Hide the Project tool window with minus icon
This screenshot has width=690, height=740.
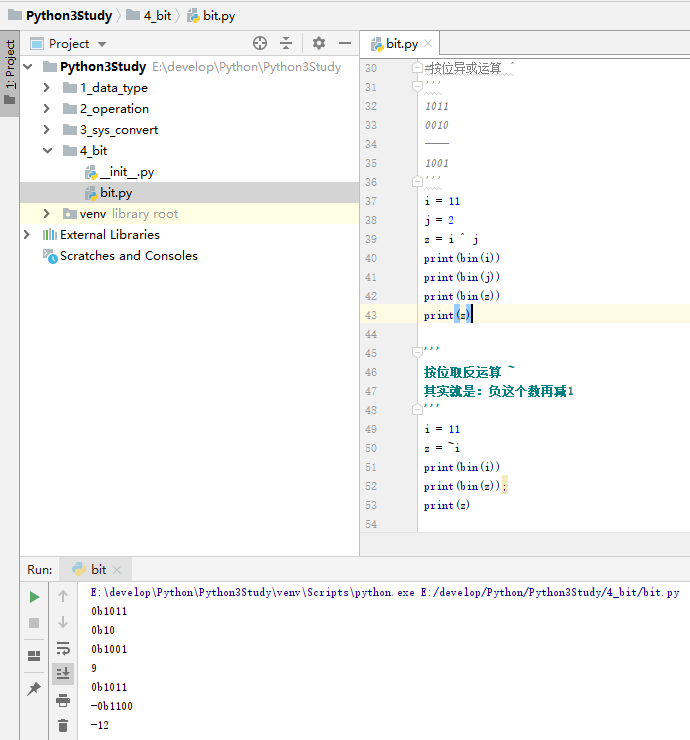coord(345,43)
